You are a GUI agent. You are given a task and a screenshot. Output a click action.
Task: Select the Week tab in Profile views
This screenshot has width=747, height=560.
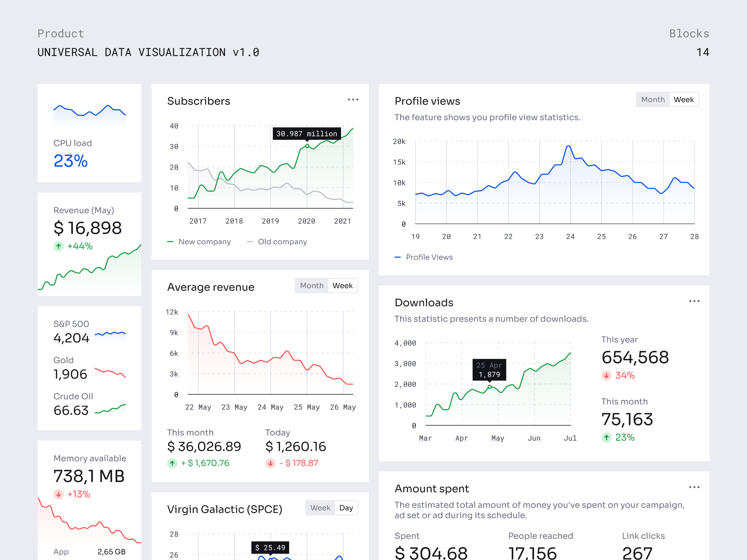684,99
